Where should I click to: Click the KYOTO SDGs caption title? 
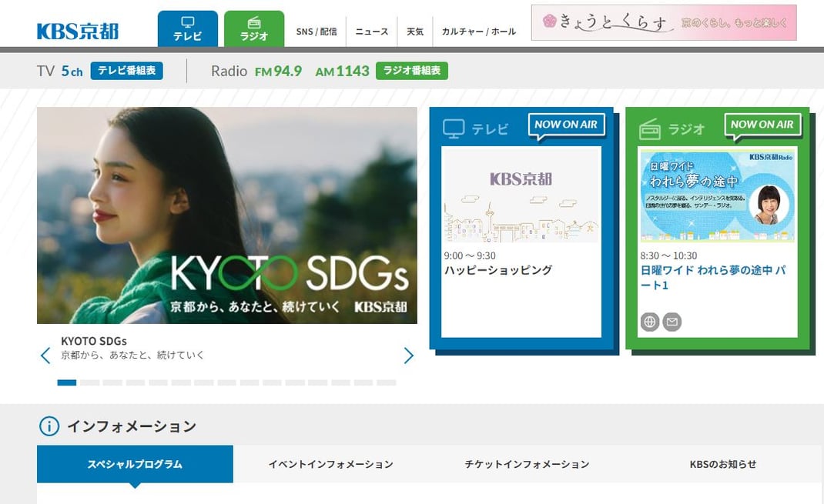(93, 341)
